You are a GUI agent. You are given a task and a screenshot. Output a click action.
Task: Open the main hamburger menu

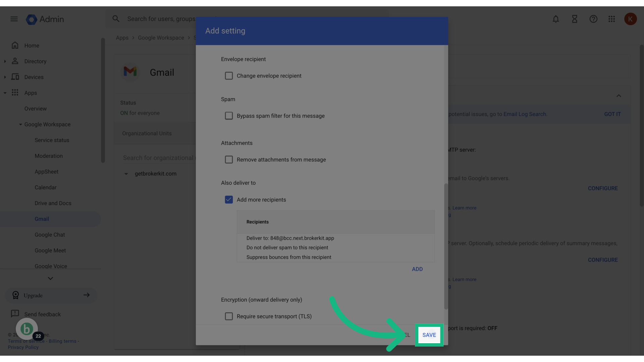coord(14,19)
